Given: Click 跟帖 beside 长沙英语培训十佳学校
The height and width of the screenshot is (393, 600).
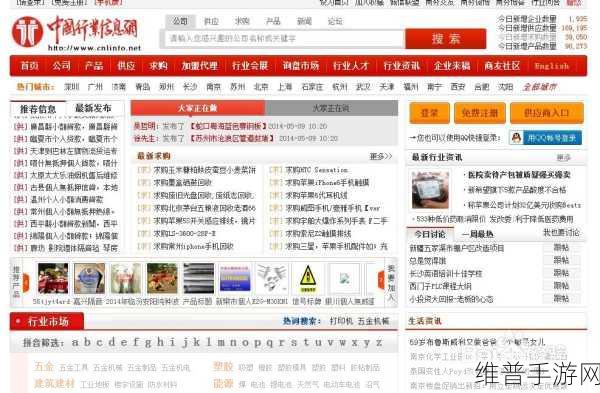Looking at the screenshot, I should click(561, 273).
